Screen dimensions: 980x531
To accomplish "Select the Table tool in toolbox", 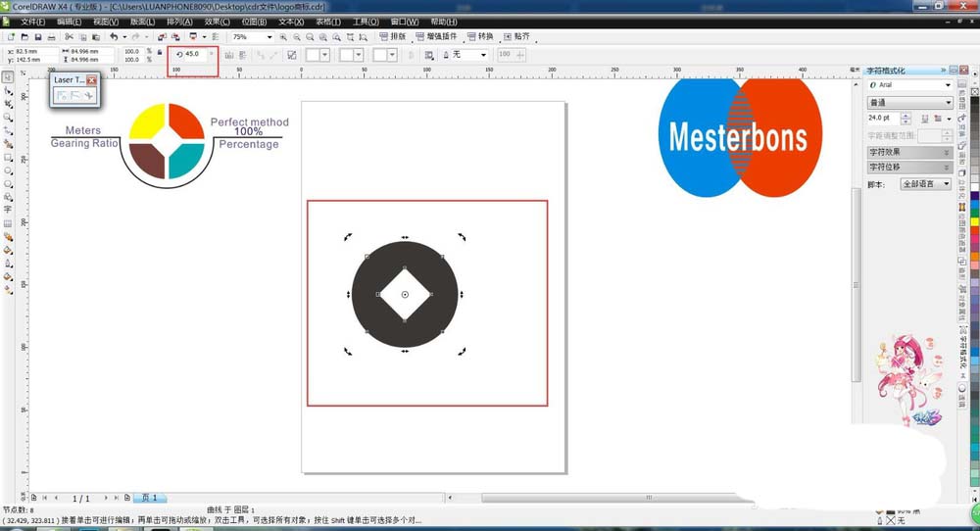I will (x=8, y=222).
